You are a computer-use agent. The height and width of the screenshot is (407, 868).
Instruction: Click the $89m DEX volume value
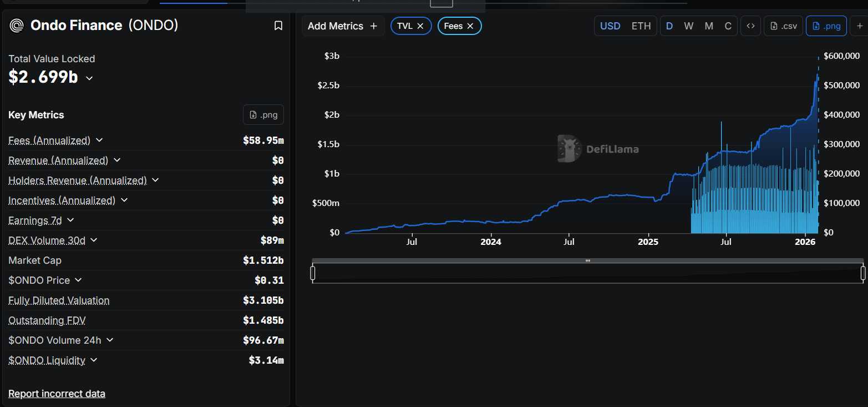[x=272, y=240]
